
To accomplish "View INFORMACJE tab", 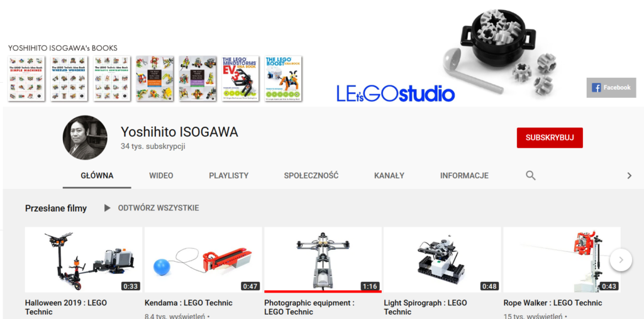I will click(465, 175).
